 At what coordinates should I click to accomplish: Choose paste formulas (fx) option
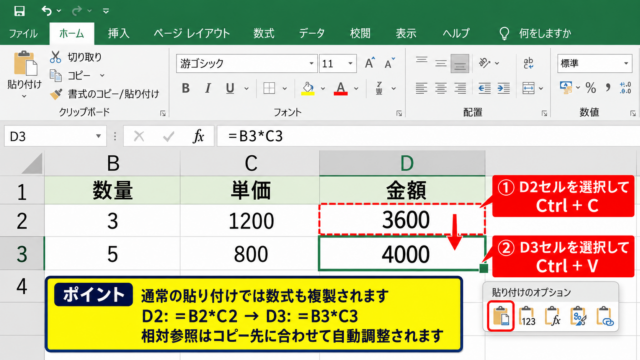click(553, 316)
